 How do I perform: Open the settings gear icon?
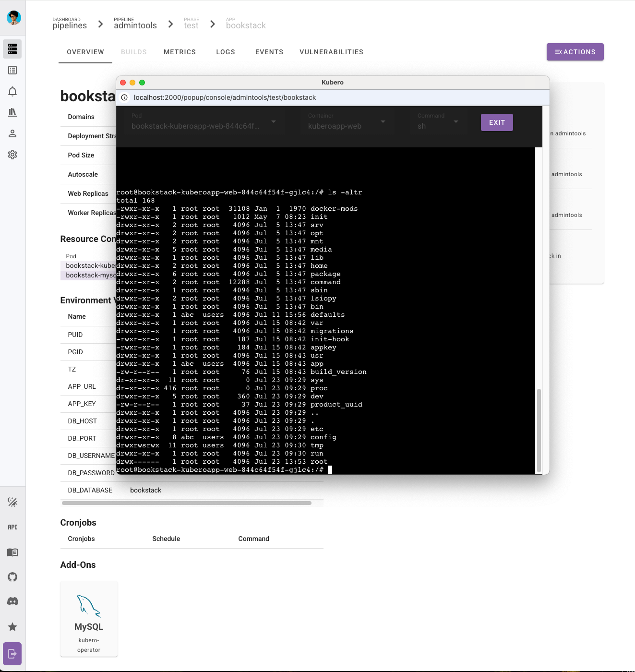(12, 155)
